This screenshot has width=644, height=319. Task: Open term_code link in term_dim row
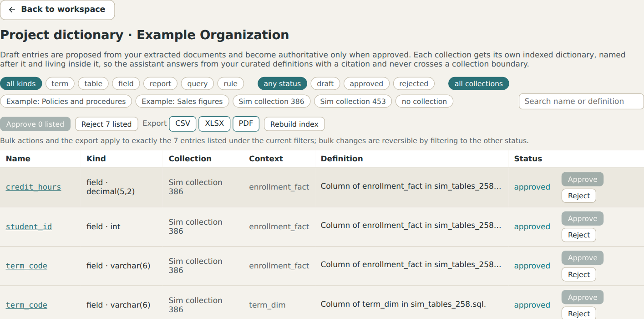point(26,305)
